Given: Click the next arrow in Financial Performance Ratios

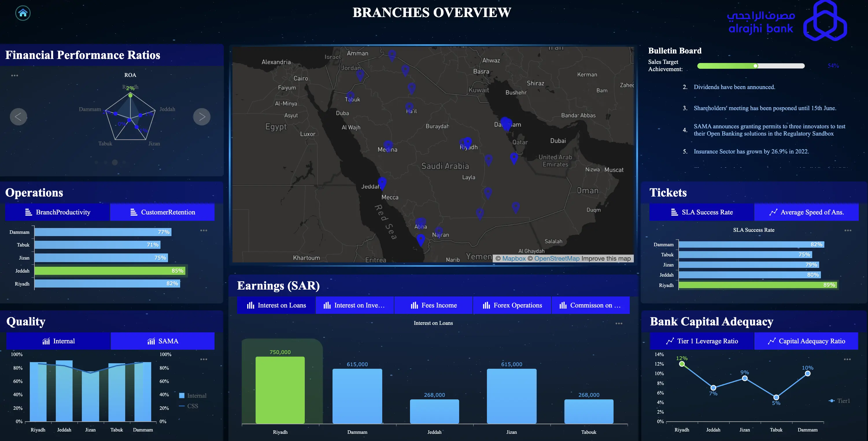Looking at the screenshot, I should pyautogui.click(x=202, y=117).
